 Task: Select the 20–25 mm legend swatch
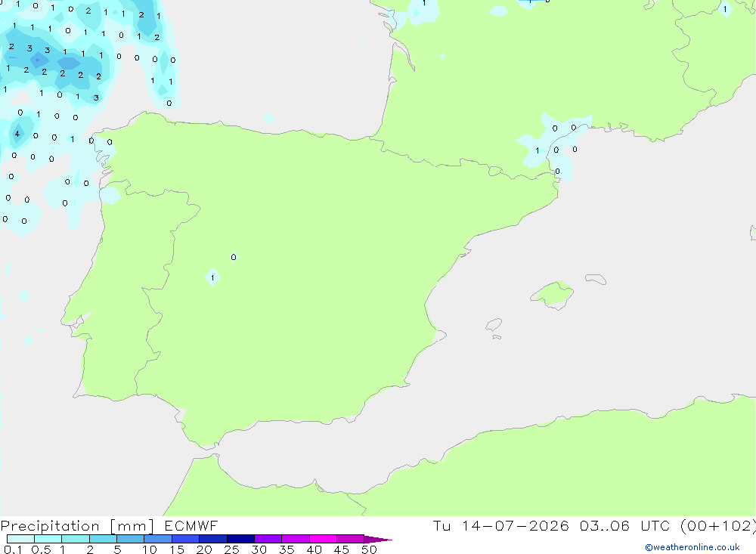(213, 539)
